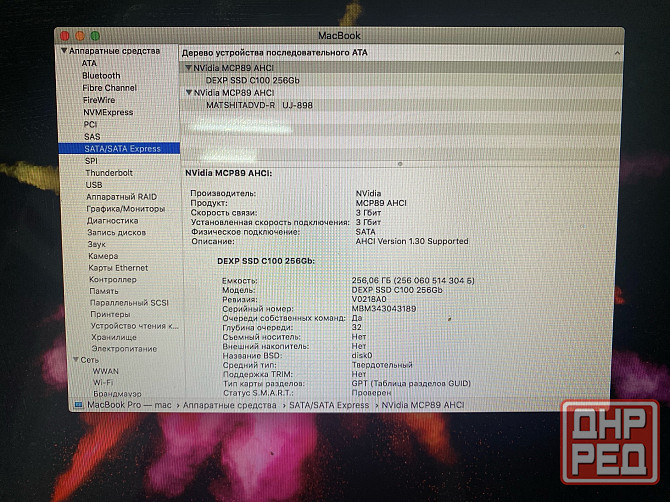Click SATA/SATA Express in the path bar
670x502 pixels.
329,405
